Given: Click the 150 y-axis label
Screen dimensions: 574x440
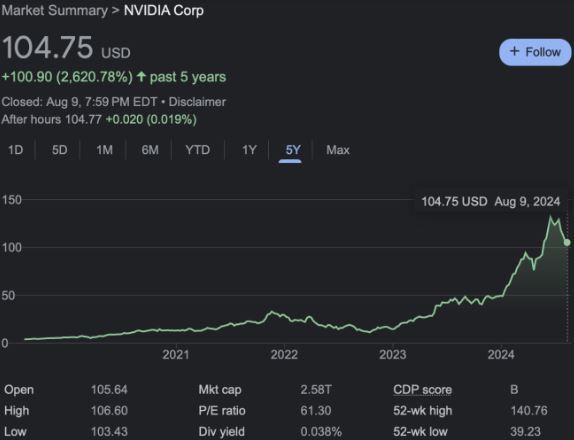Looking at the screenshot, I should point(12,200).
